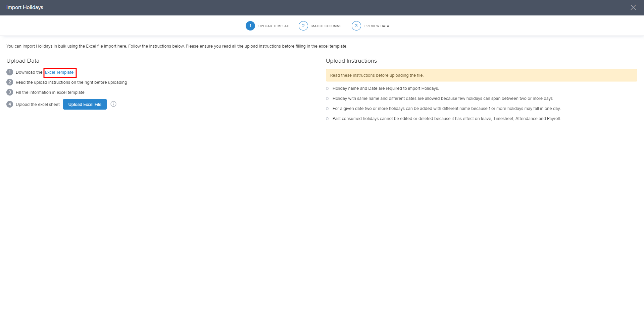The height and width of the screenshot is (309, 644).
Task: Click the gray number 2 badge under Upload Data
Action: (10, 82)
